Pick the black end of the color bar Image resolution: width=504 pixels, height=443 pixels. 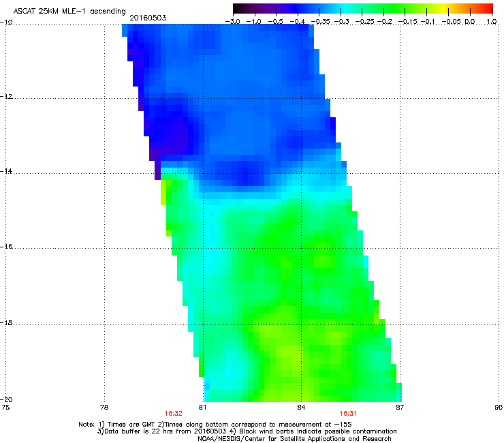pyautogui.click(x=237, y=8)
